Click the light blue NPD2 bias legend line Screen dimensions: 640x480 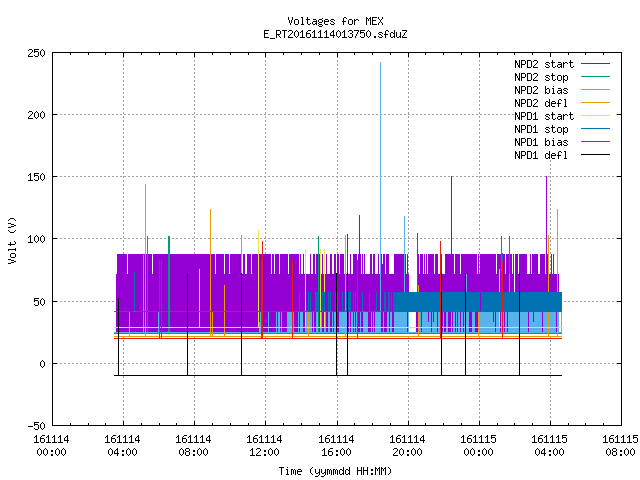(x=596, y=90)
